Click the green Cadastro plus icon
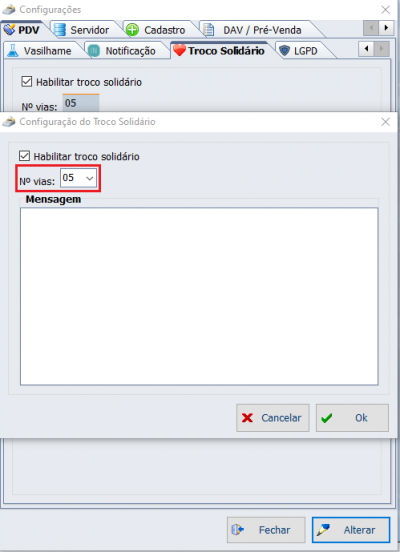 point(132,30)
